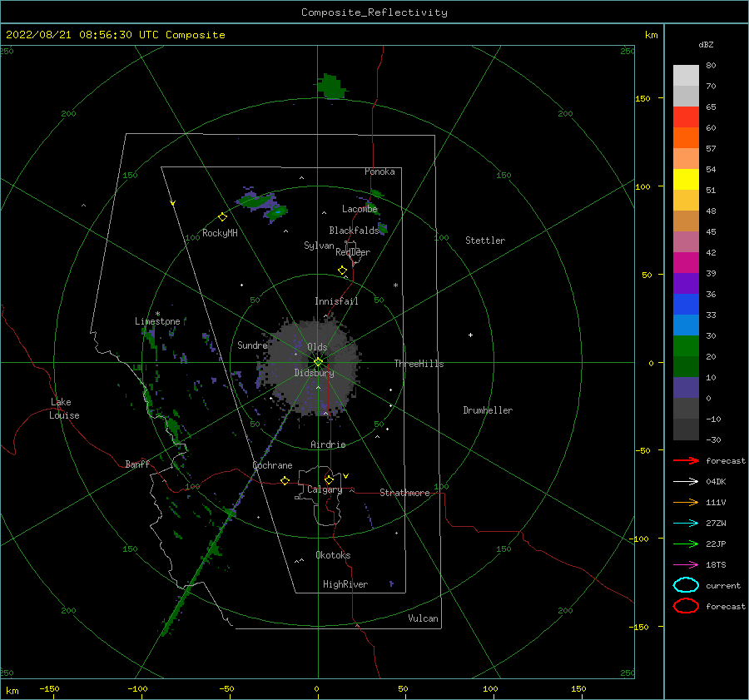This screenshot has width=749, height=700.
Task: Click the Banff label
Action: (x=137, y=464)
